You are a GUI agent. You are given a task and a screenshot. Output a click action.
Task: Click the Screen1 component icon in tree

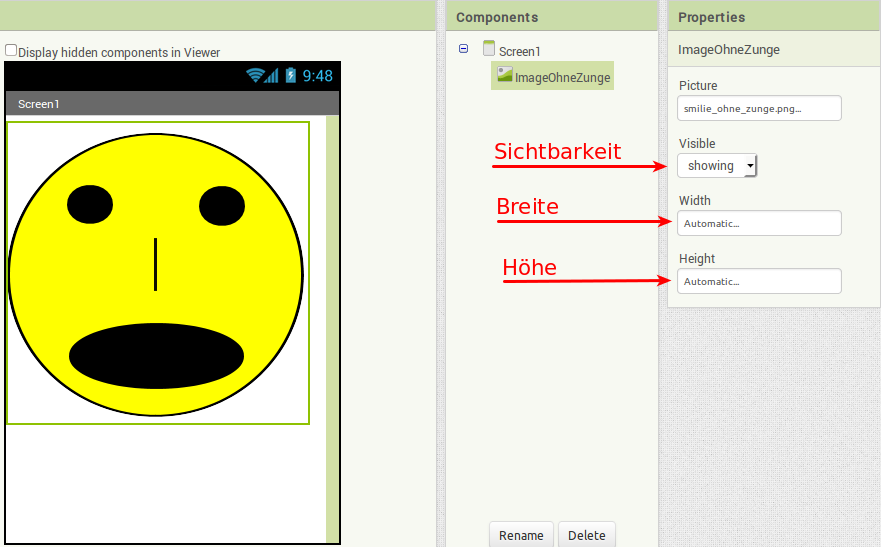(489, 49)
